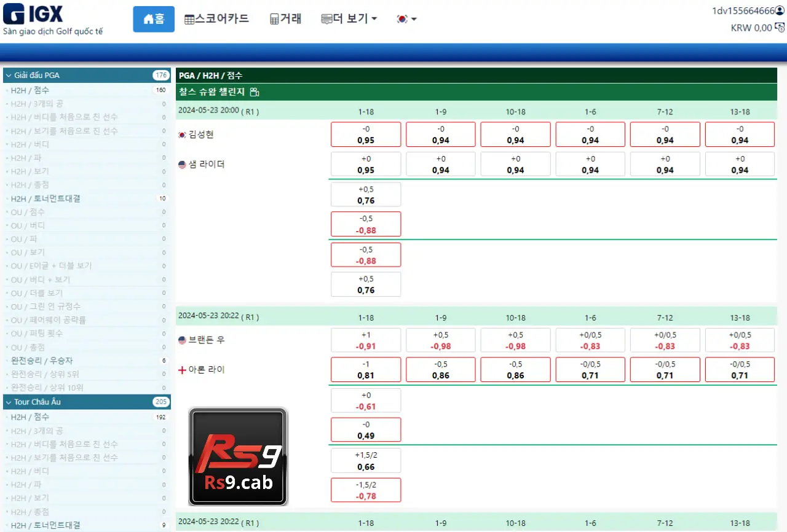Collapse the Tour Châu Âu section

click(x=87, y=402)
